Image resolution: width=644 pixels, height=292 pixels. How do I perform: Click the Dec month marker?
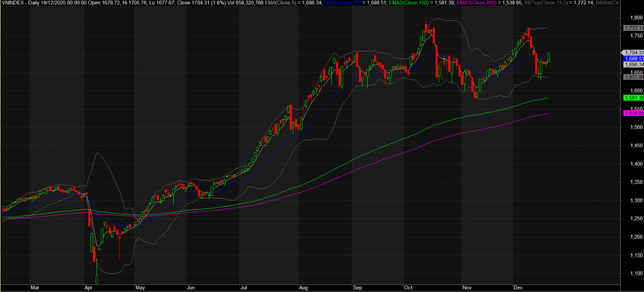[518, 287]
